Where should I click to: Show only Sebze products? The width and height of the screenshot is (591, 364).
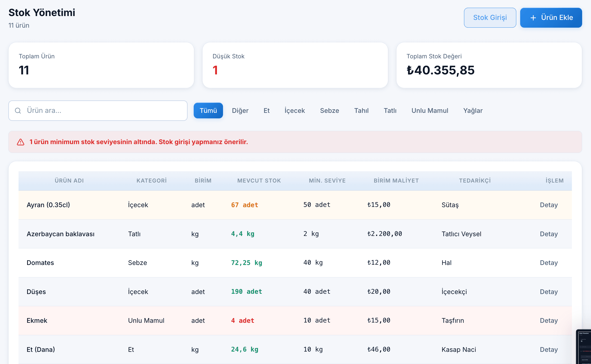pos(329,111)
